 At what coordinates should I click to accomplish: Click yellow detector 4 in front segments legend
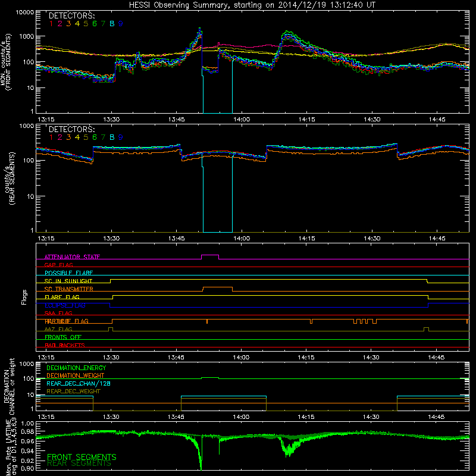click(x=77, y=24)
